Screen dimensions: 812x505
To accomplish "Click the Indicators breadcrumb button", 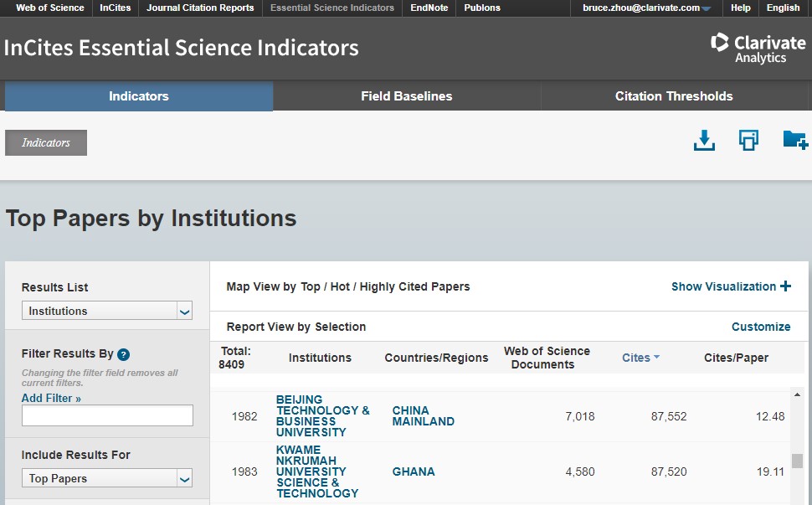I will [46, 142].
